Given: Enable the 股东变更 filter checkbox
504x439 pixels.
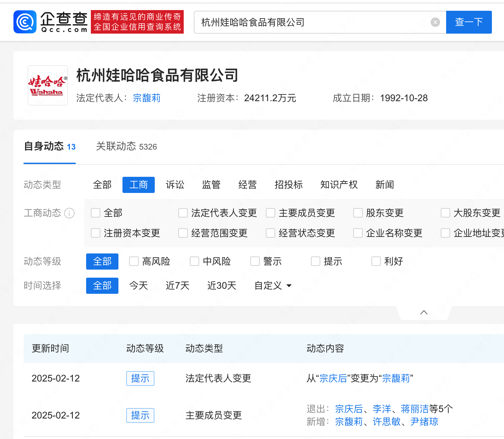Looking at the screenshot, I should point(358,213).
